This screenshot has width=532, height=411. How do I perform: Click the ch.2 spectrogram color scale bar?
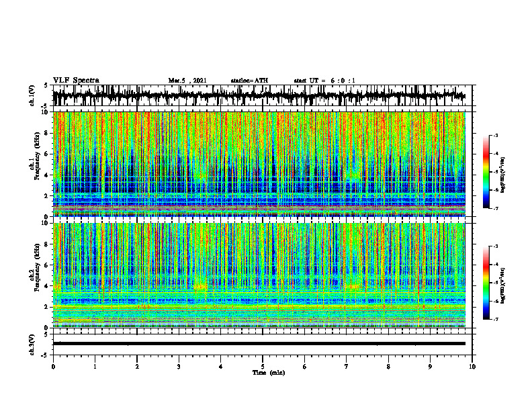tap(486, 283)
